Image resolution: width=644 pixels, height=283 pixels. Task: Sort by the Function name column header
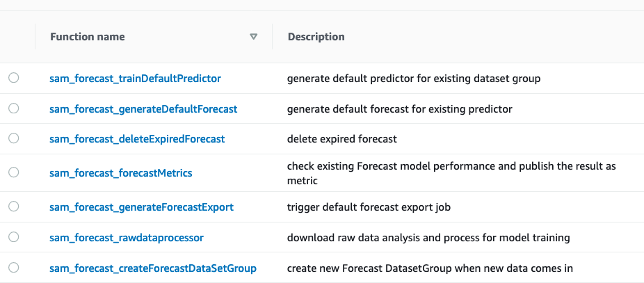[x=88, y=37]
